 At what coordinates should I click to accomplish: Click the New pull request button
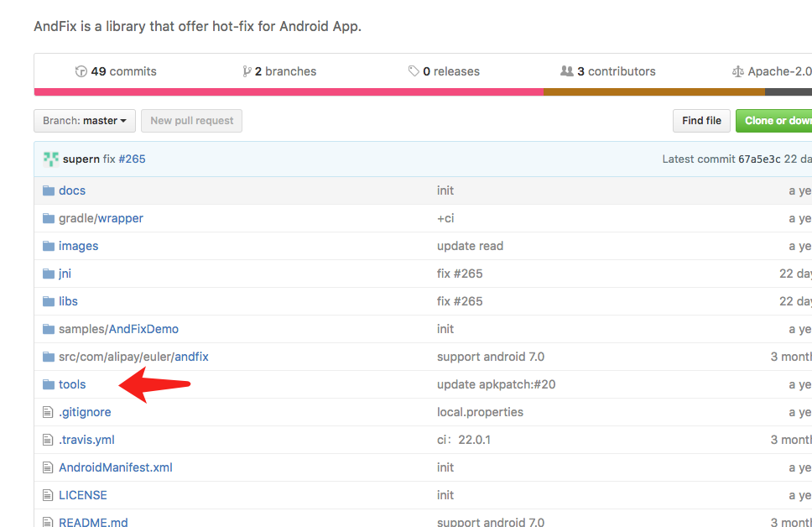(192, 121)
